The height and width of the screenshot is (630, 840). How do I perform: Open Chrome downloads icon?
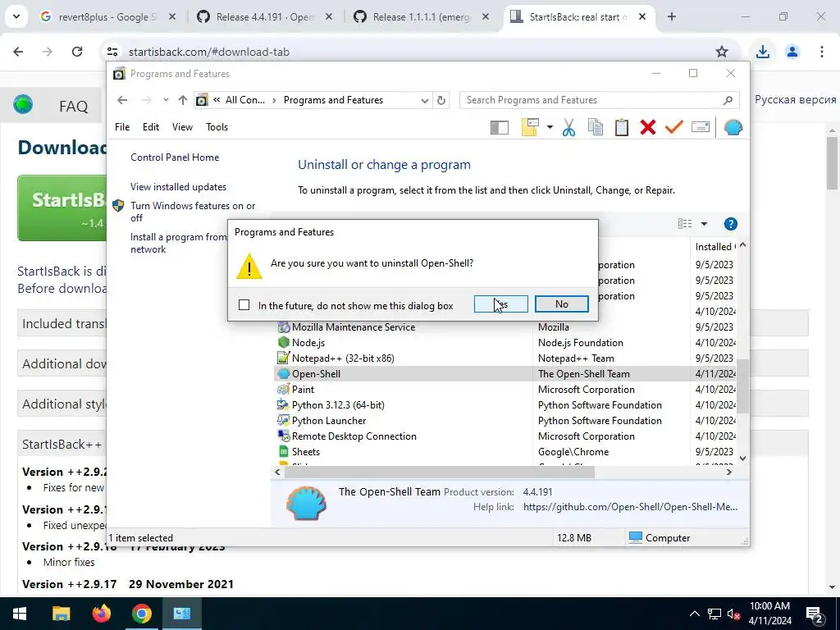pyautogui.click(x=763, y=52)
